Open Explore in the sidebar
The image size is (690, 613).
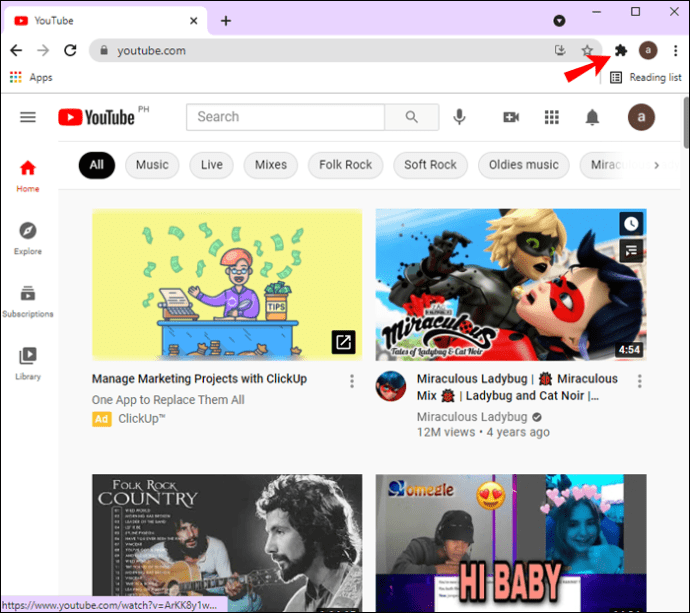(x=28, y=239)
